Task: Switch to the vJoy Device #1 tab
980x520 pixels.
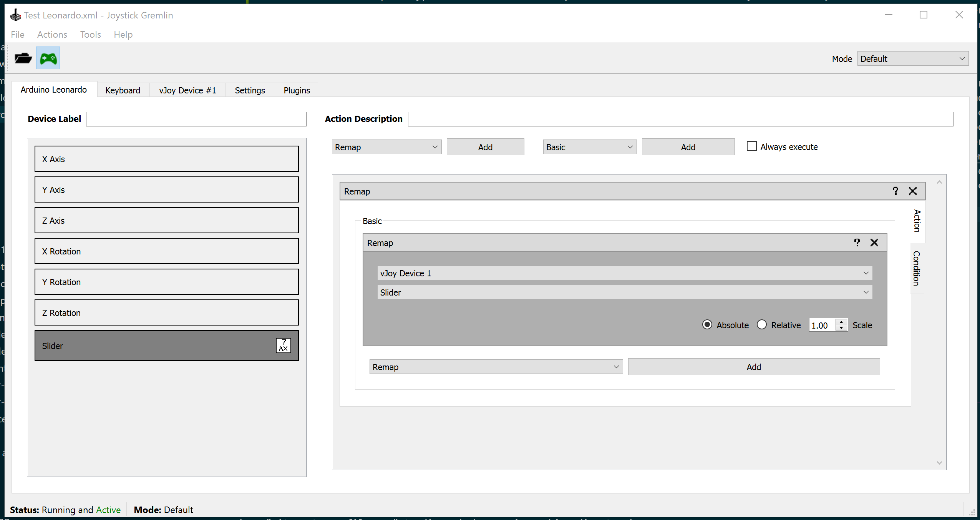Action: coord(187,90)
